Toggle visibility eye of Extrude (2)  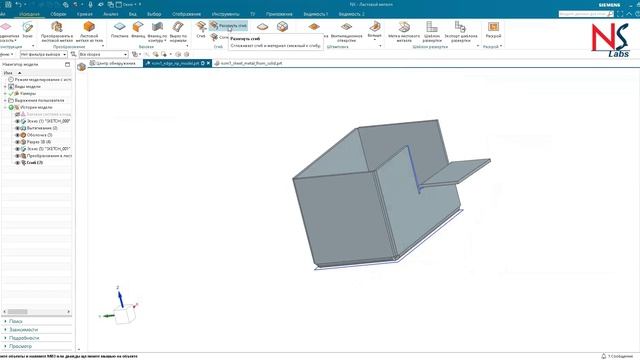coord(17,128)
